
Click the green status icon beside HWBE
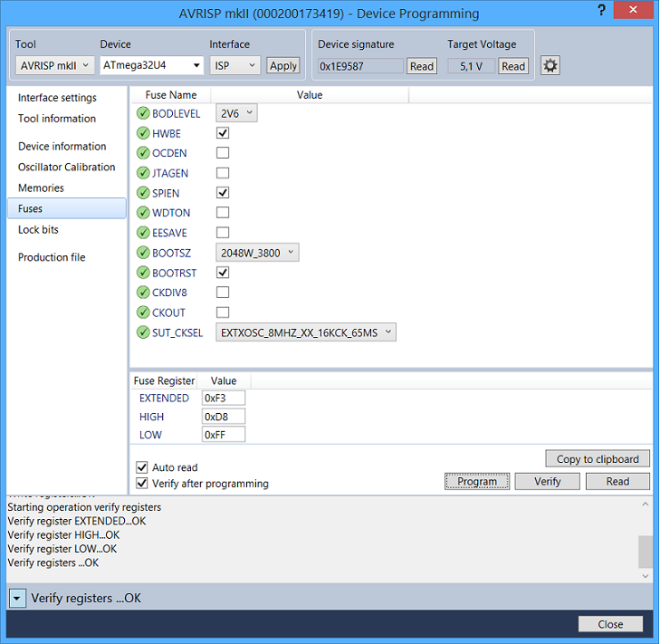[143, 133]
